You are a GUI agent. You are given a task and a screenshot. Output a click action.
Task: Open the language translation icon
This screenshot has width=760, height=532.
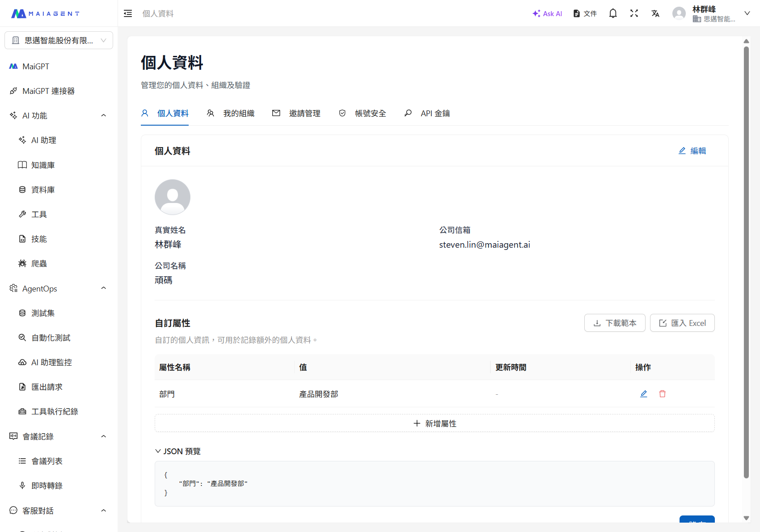pyautogui.click(x=655, y=13)
